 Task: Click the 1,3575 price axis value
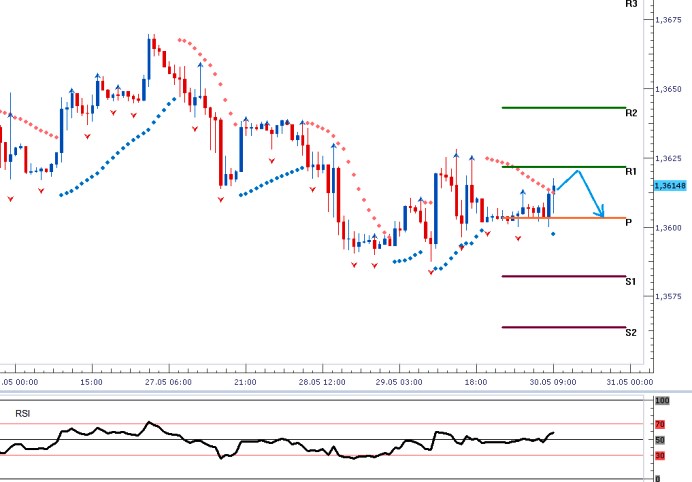(668, 297)
